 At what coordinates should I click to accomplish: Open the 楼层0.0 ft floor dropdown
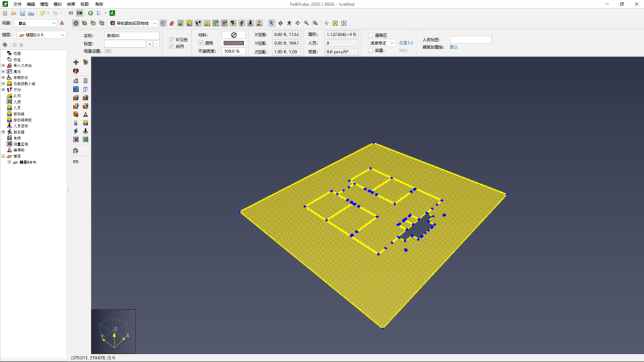click(41, 35)
